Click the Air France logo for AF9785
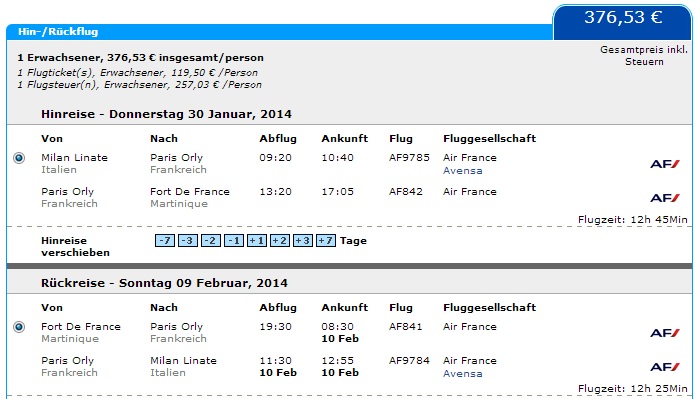The width and height of the screenshot is (697, 399). pos(665,164)
